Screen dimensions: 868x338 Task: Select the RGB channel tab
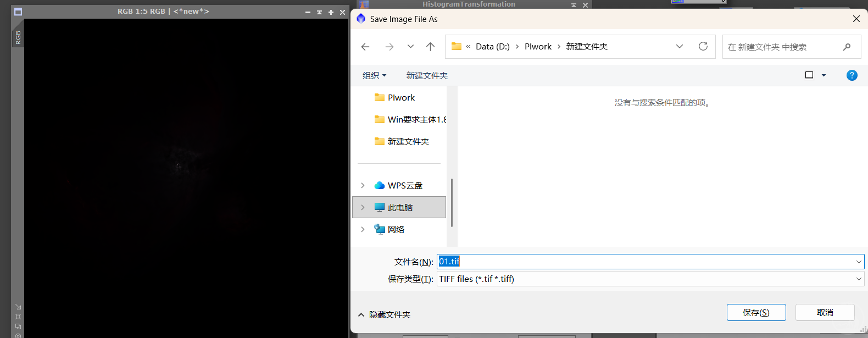(x=18, y=37)
